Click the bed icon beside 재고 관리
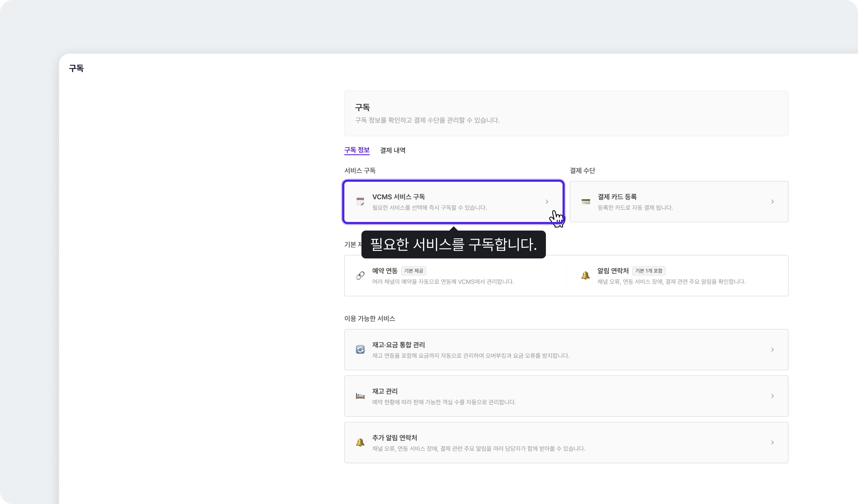Screen dimensions: 858x504 (360, 396)
